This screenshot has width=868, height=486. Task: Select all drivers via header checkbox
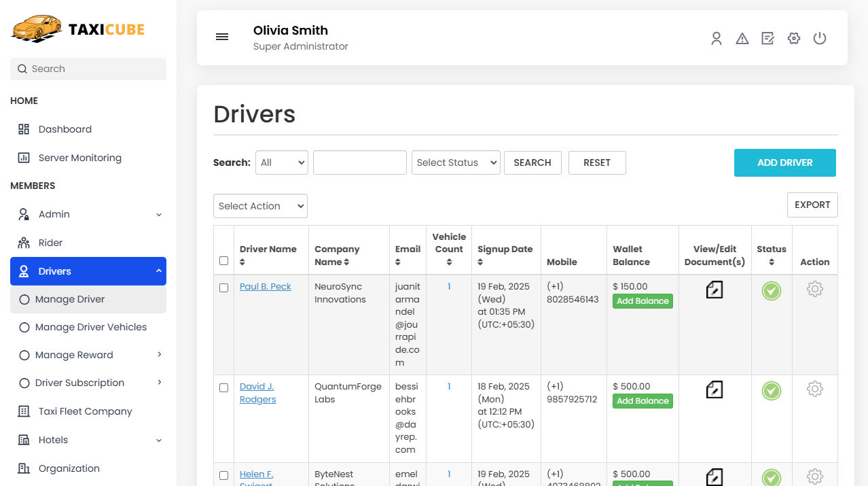(224, 260)
